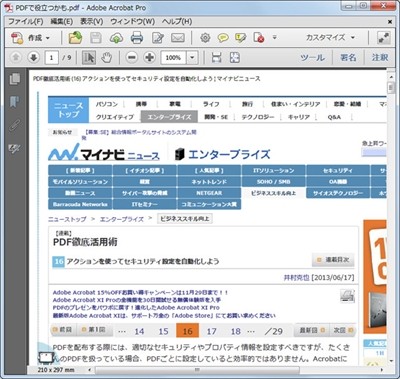Click the ニューストップ blue tab
The image size is (400, 379).
pyautogui.click(x=68, y=110)
